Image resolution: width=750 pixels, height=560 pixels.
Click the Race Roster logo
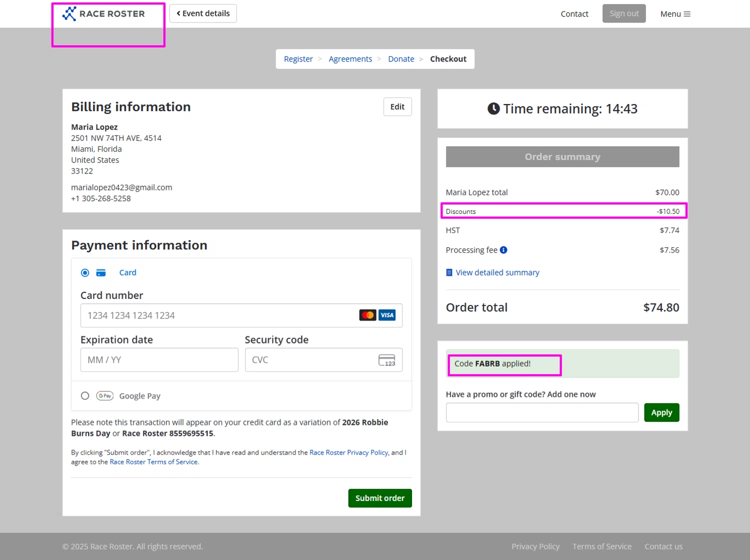(x=103, y=14)
